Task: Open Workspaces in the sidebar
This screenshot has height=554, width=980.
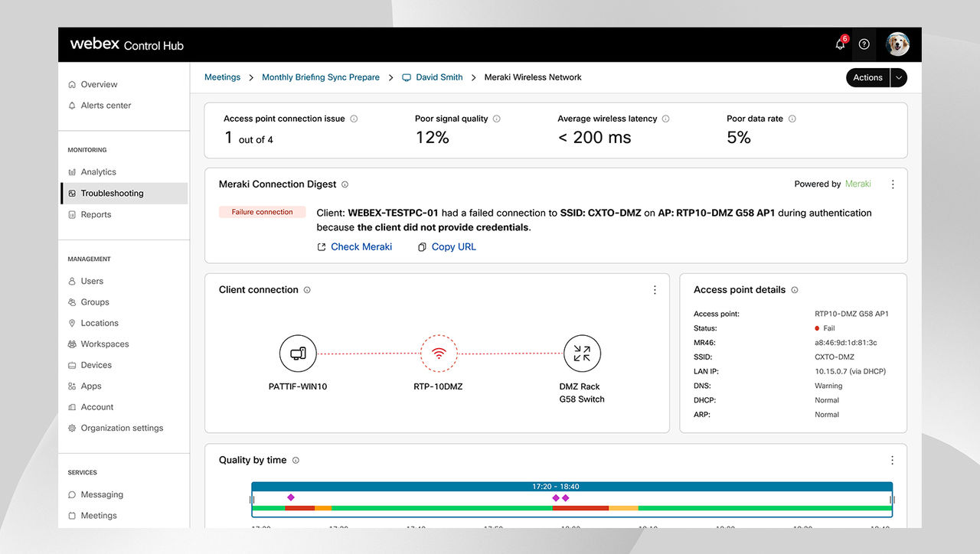Action: pos(105,344)
